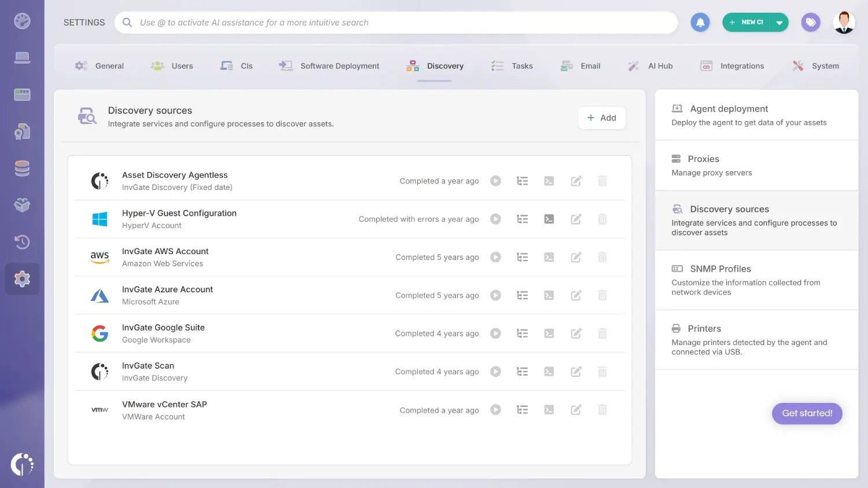This screenshot has width=868, height=488.
Task: Open logs for the Hyper-V Guest Configuration source
Action: click(x=549, y=219)
